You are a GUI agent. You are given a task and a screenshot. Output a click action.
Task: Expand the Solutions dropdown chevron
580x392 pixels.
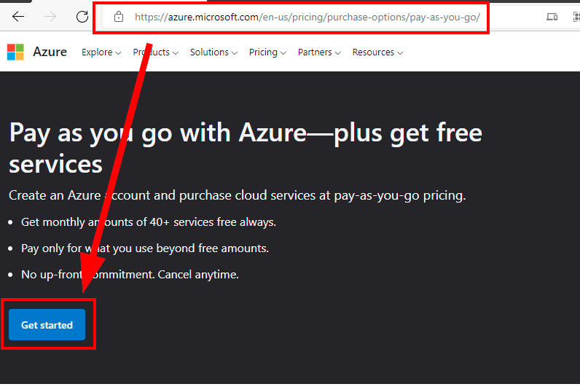235,53
